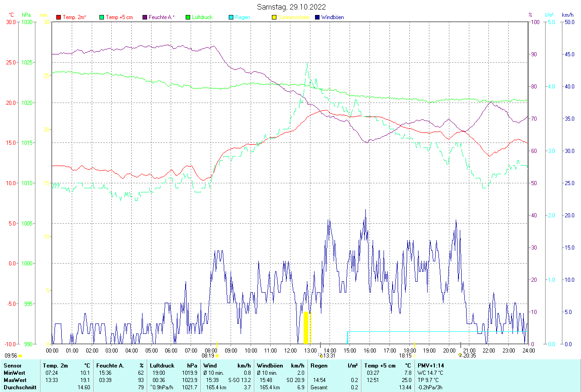Click the 'MinWert' row label

(14, 372)
